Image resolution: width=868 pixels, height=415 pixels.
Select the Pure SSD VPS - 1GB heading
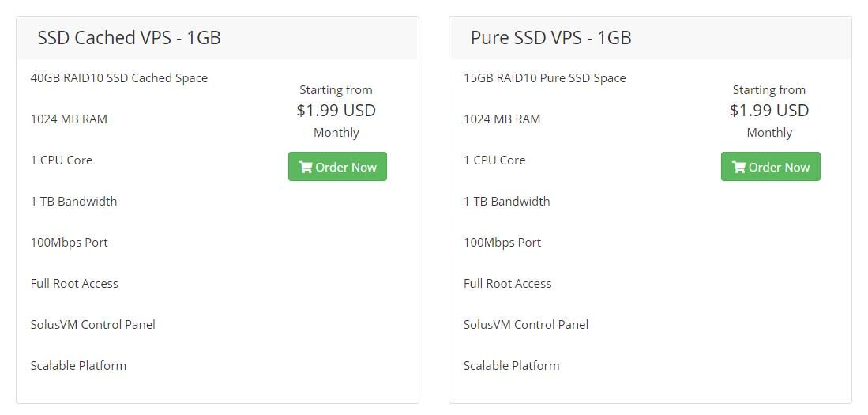click(550, 38)
